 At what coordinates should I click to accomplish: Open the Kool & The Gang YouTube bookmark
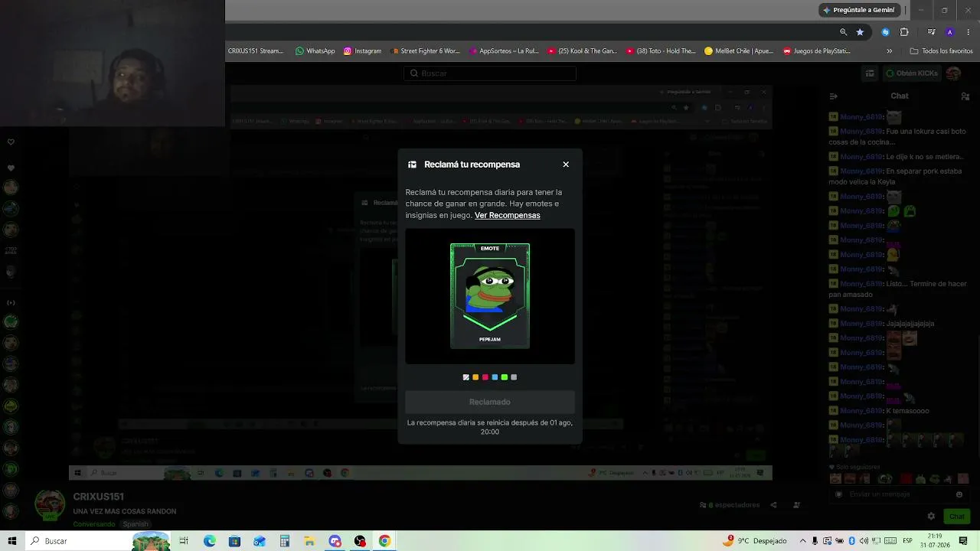(582, 51)
